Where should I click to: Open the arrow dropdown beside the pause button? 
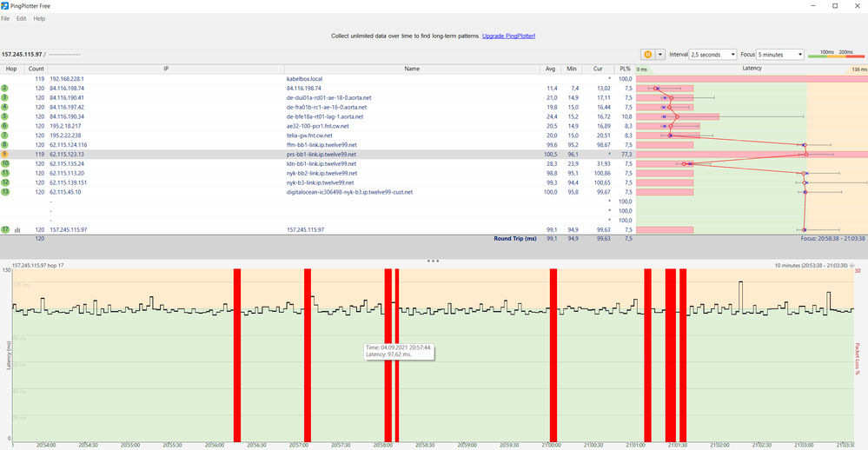(x=659, y=54)
